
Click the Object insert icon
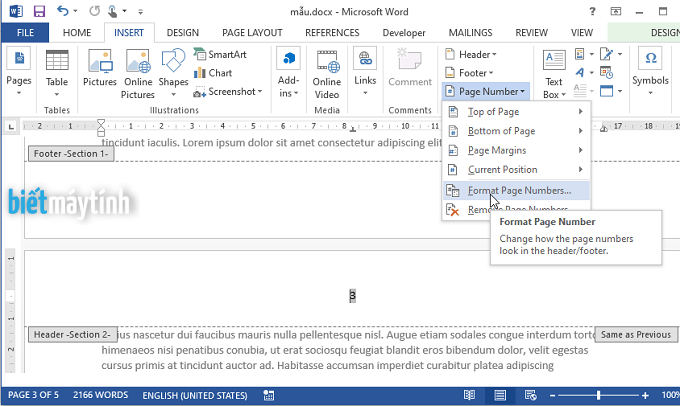(606, 91)
